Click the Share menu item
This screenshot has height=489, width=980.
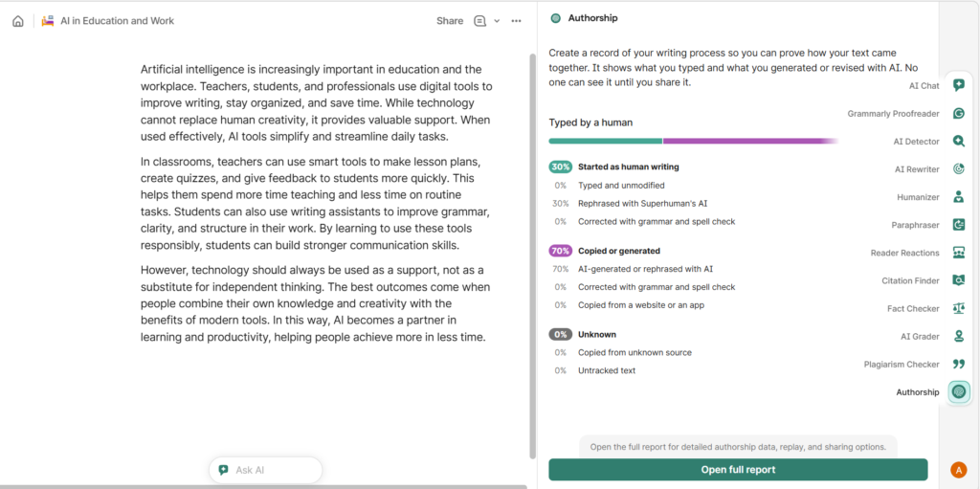(x=449, y=21)
